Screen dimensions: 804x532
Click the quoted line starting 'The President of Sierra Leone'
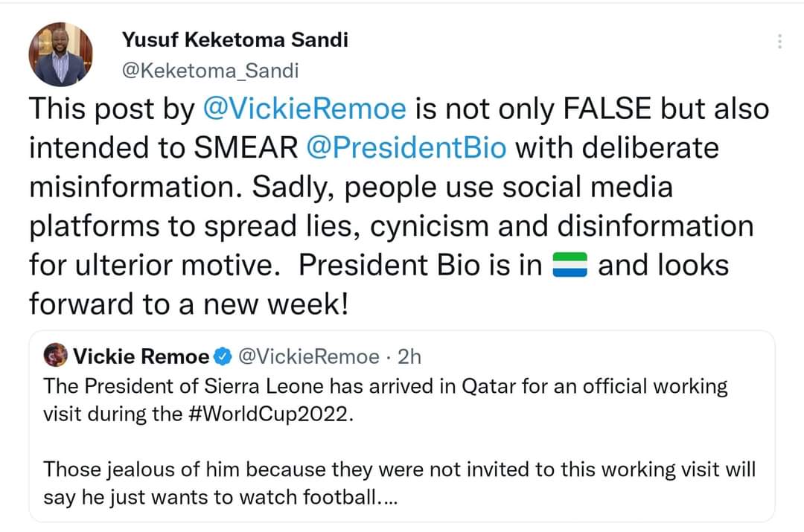click(x=385, y=386)
